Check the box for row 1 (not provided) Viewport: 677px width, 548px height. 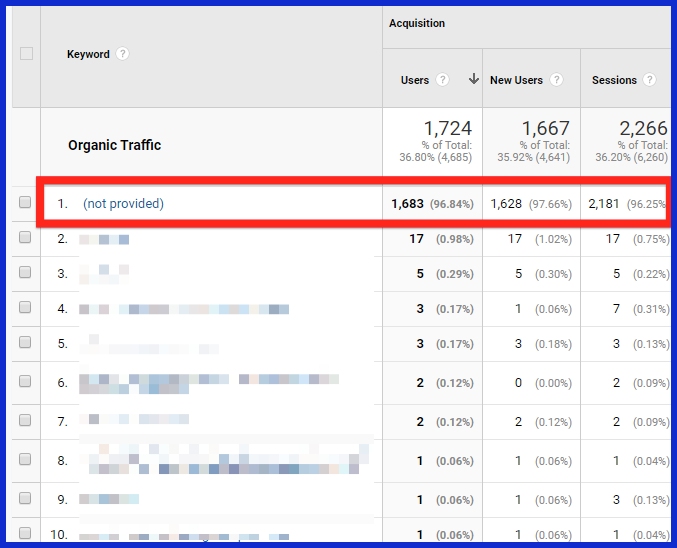(26, 203)
